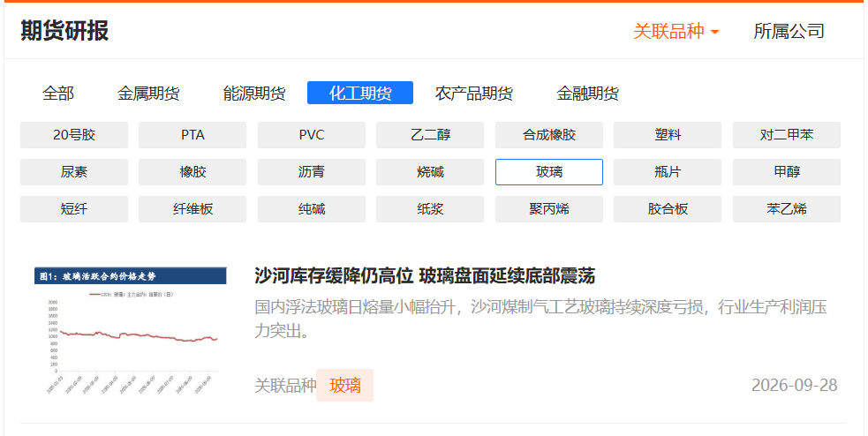
Task: Filter by 塑料
Action: pyautogui.click(x=668, y=135)
